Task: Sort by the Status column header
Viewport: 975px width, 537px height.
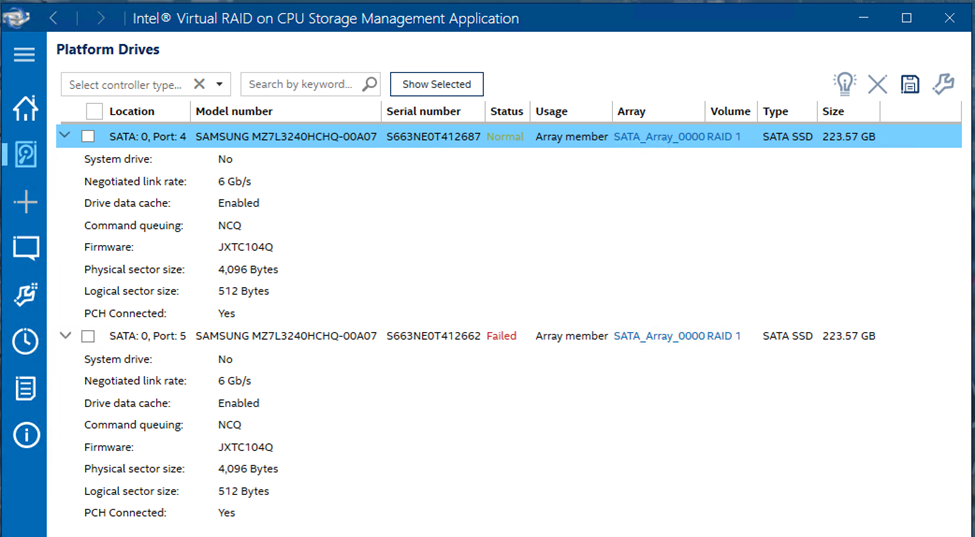Action: point(507,111)
